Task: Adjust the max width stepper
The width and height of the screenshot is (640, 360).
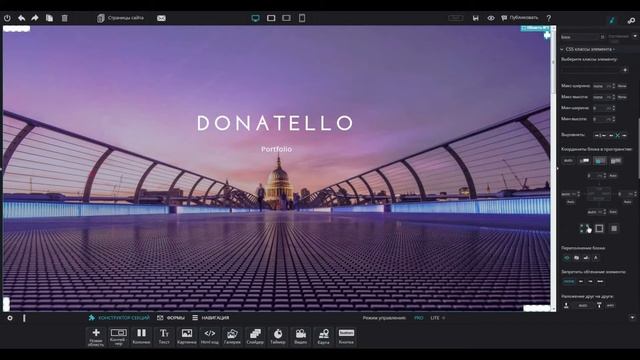Action: [613, 86]
